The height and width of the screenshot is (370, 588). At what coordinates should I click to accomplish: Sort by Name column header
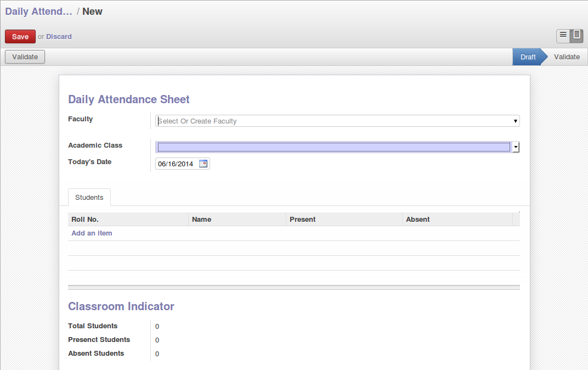pyautogui.click(x=237, y=219)
